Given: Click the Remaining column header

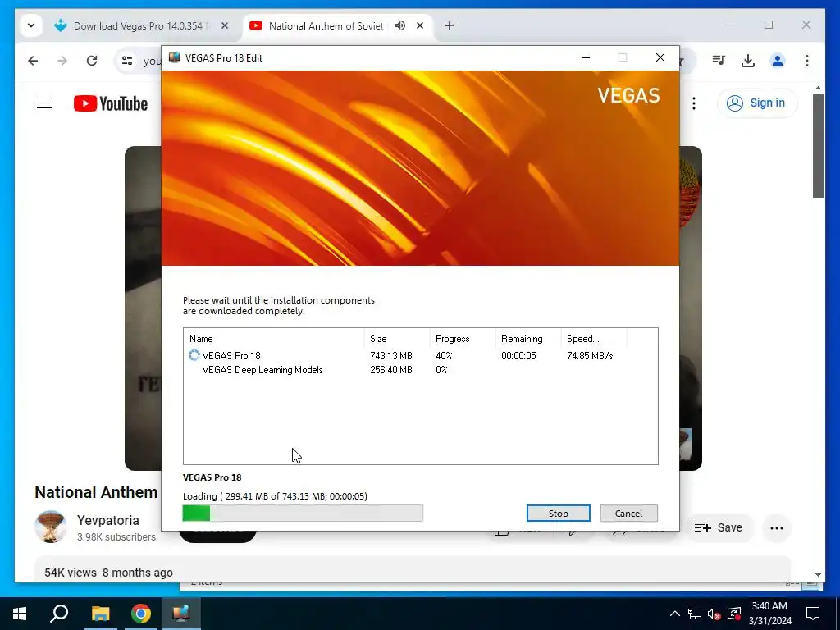Looking at the screenshot, I should [x=528, y=339].
